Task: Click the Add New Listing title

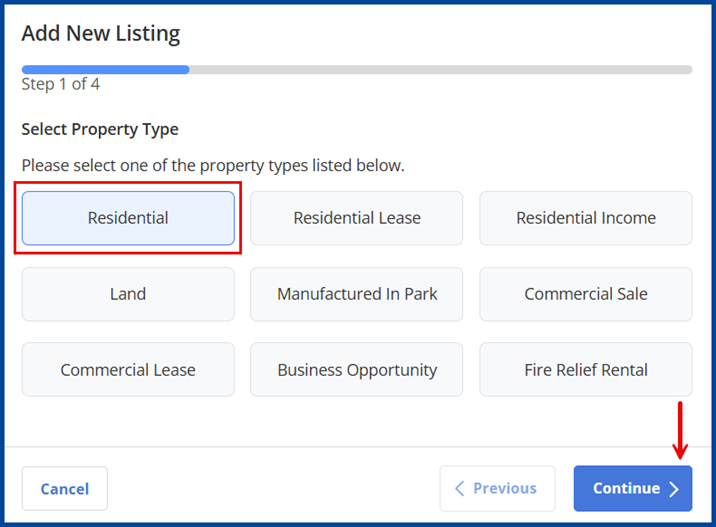Action: 100,33
